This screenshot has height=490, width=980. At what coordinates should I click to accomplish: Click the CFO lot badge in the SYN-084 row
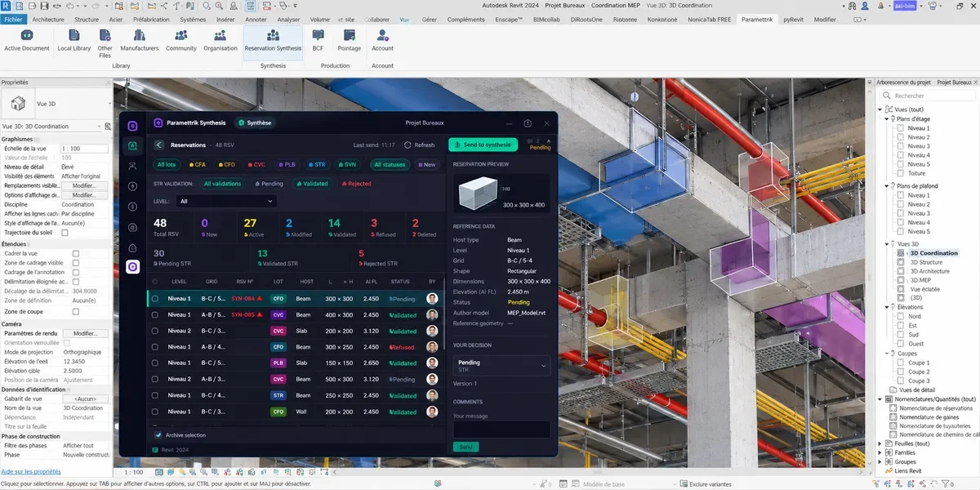tap(278, 299)
